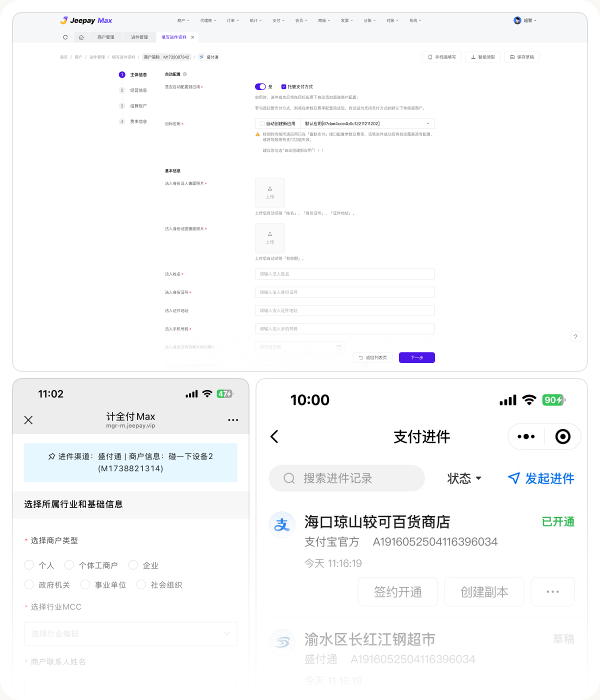Screen dimensions: 600x700
Task: Open the 目标应用 默认应用 dropdown
Action: (x=367, y=123)
